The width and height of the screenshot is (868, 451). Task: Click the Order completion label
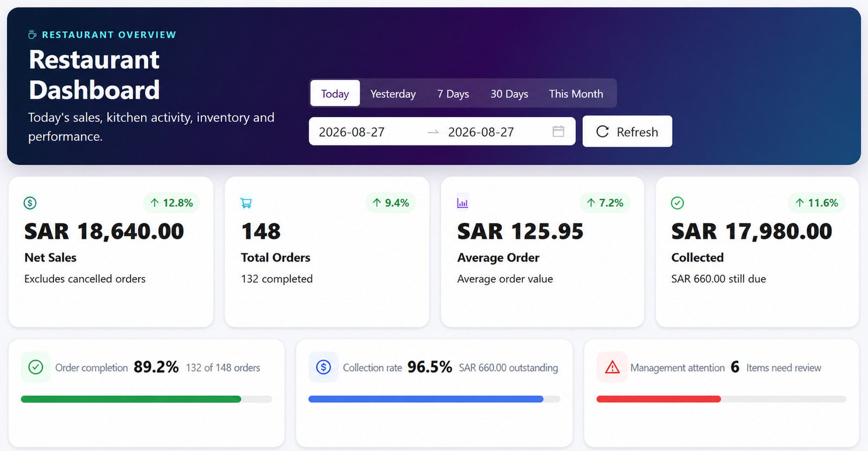coord(92,368)
